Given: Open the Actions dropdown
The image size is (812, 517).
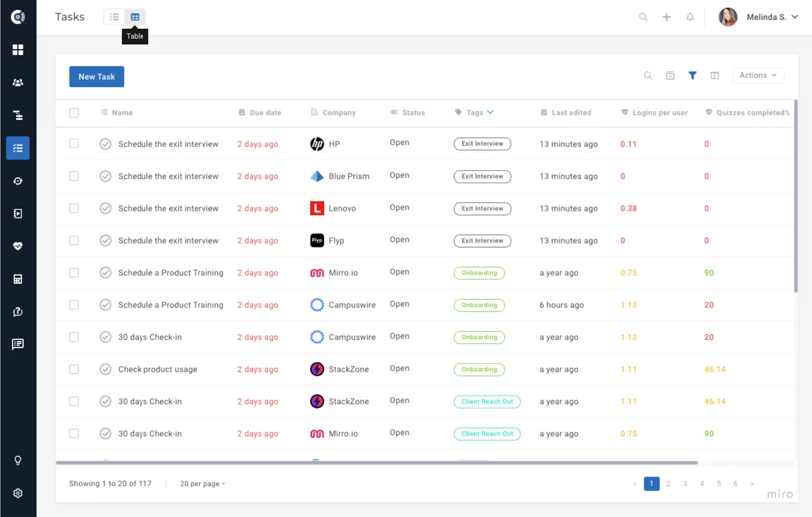Looking at the screenshot, I should (758, 76).
